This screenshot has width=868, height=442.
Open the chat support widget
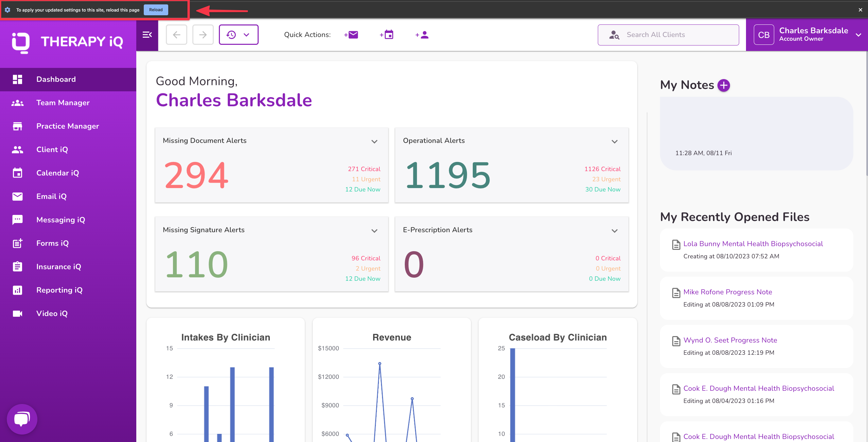22,419
